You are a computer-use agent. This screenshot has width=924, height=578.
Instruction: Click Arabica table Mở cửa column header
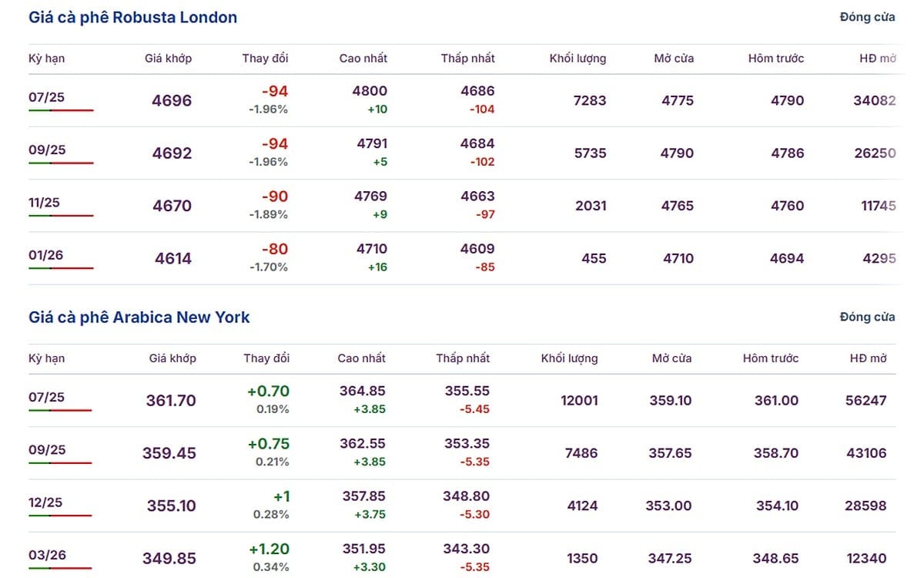tap(671, 358)
